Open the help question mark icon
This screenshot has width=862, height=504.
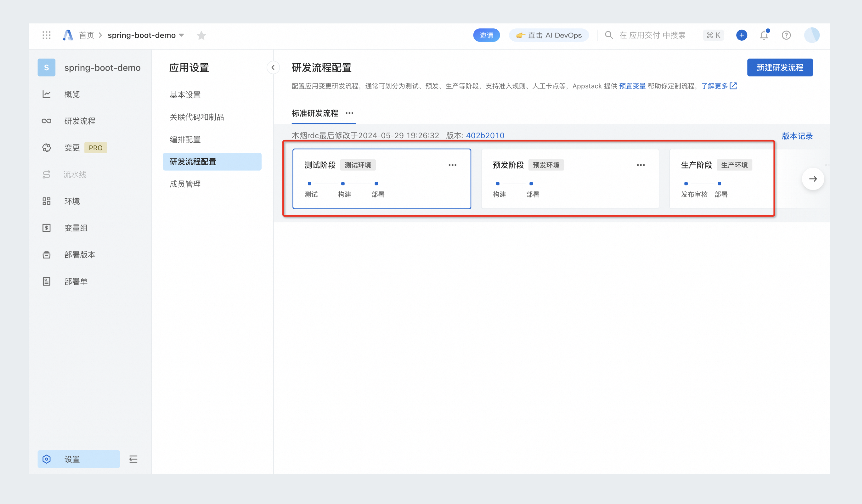(786, 35)
